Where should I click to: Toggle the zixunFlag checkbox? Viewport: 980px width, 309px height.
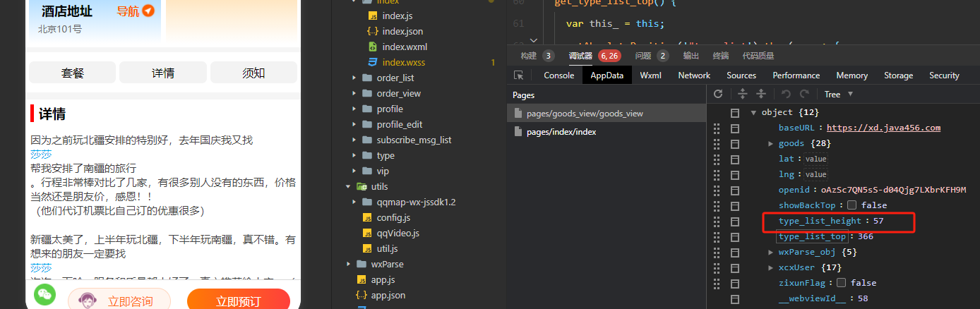coord(842,283)
